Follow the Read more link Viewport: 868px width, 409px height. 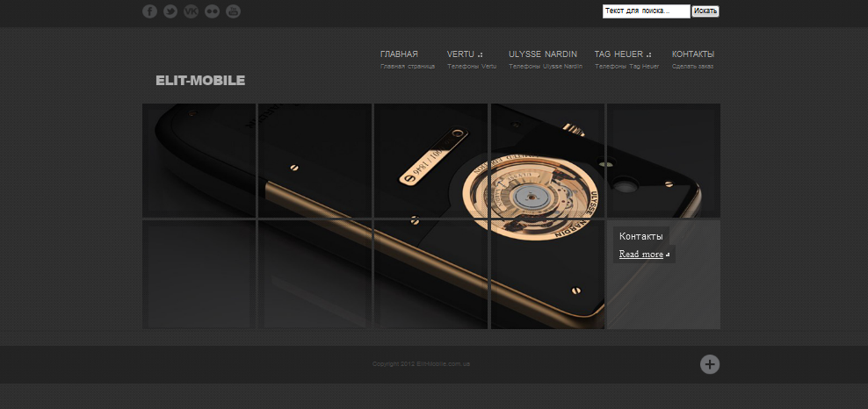point(641,255)
